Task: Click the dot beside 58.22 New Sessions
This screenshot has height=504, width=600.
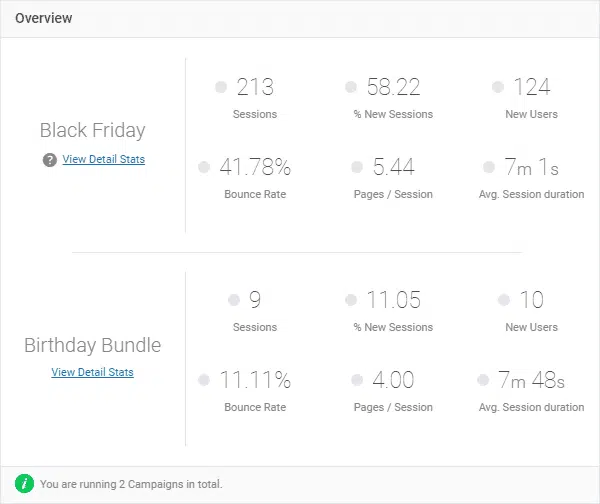Action: [351, 87]
